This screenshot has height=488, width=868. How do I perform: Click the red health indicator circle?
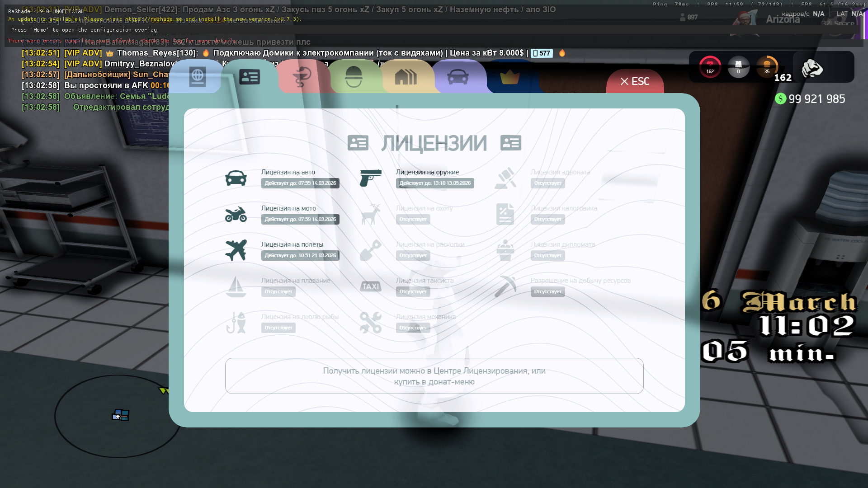[x=710, y=67]
